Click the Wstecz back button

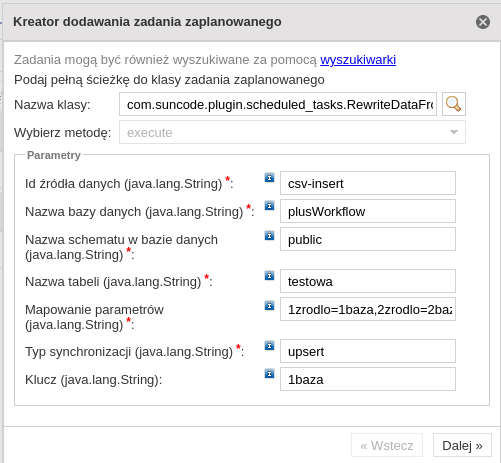tap(387, 445)
